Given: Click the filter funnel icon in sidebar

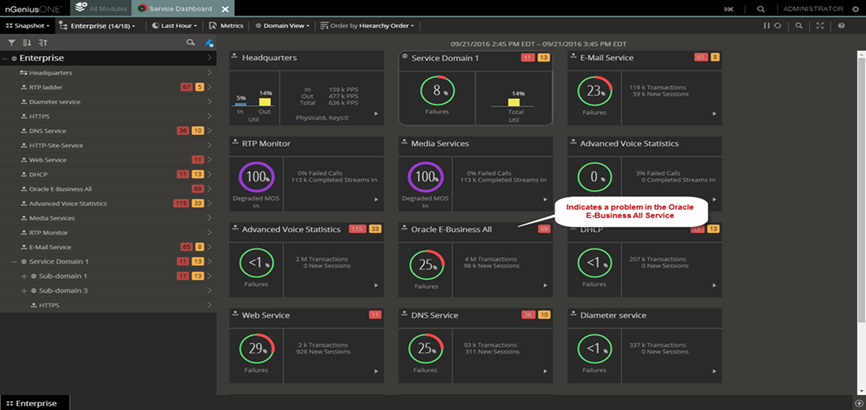Looking at the screenshot, I should (11, 44).
